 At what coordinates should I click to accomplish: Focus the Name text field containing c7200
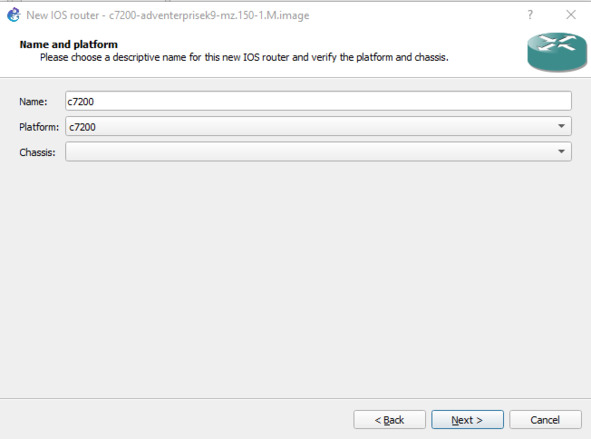[x=318, y=101]
